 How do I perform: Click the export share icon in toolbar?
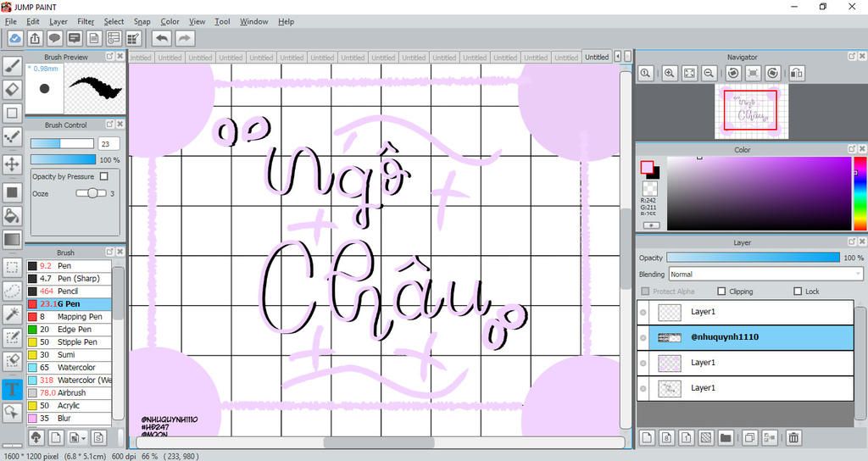click(x=35, y=39)
